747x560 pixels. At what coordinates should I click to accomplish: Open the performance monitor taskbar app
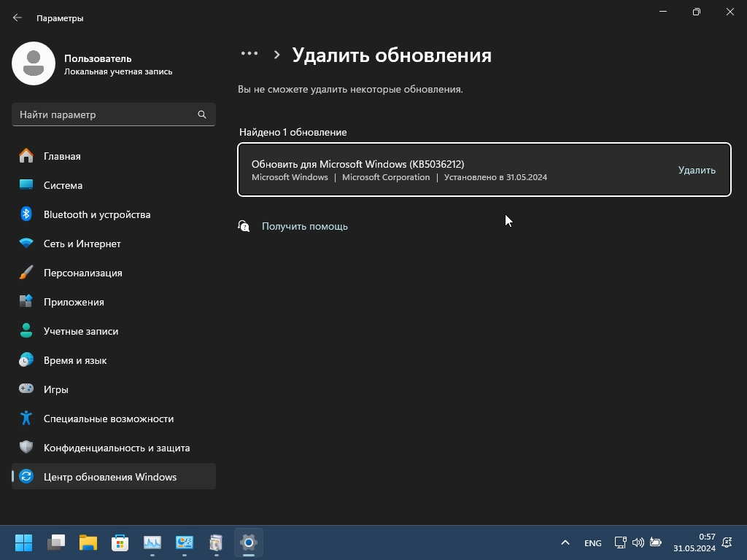(152, 542)
